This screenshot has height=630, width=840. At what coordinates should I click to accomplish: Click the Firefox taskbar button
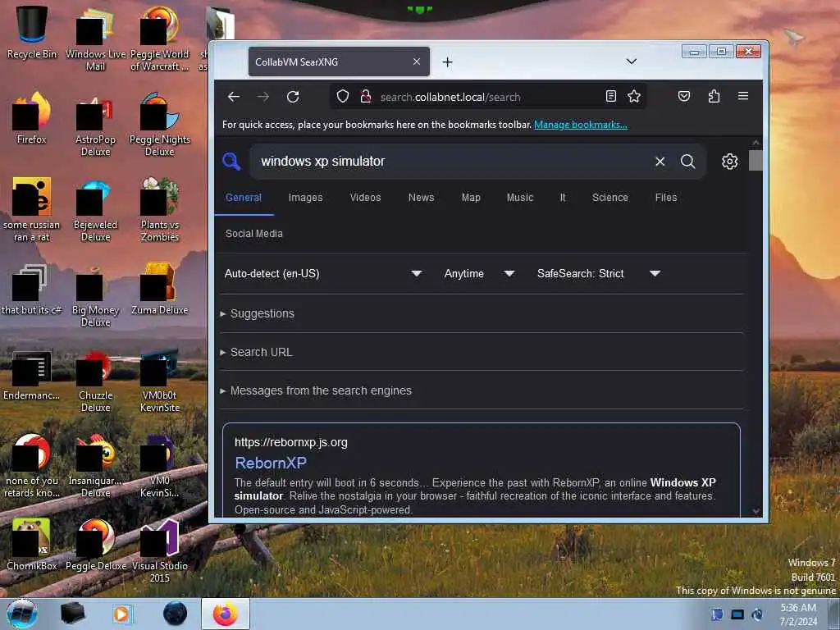point(226,614)
